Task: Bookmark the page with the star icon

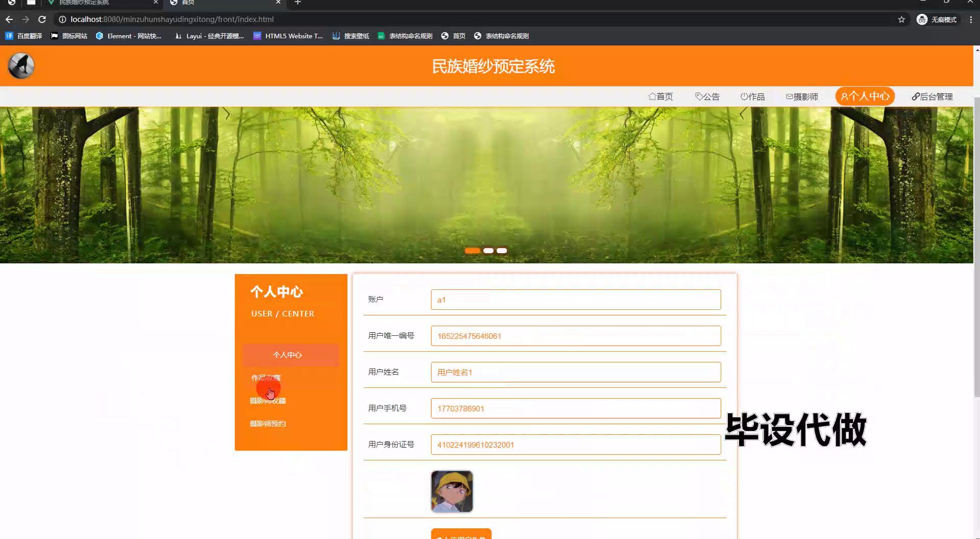Action: tap(901, 19)
